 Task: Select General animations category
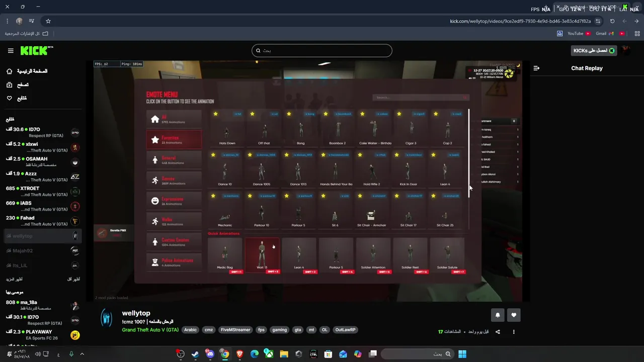(x=174, y=160)
